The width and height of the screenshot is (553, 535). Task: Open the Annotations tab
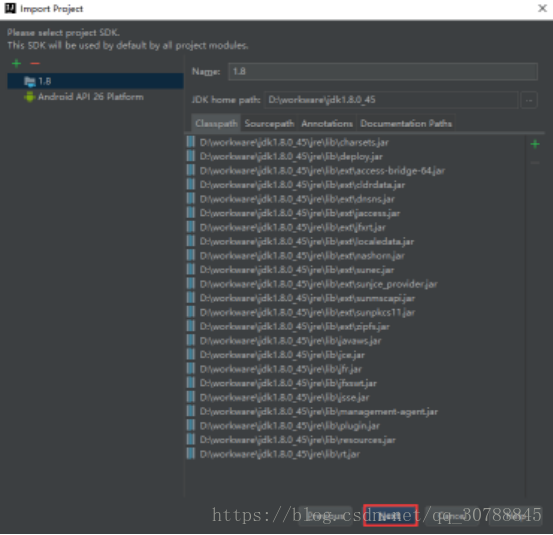pos(327,123)
